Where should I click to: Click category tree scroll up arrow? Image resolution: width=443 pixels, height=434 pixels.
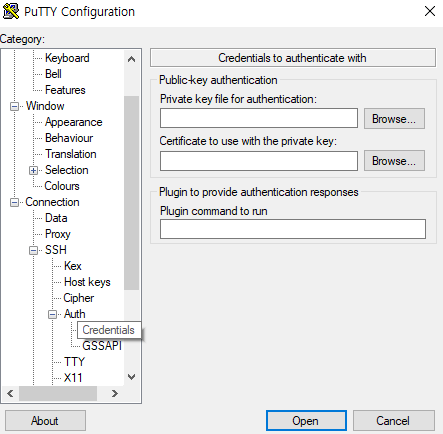click(132, 59)
